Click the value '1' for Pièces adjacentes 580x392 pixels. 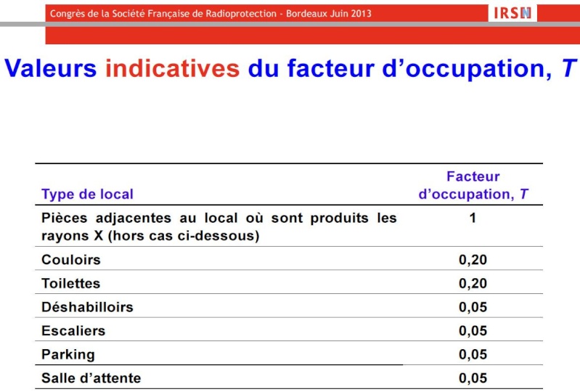473,218
